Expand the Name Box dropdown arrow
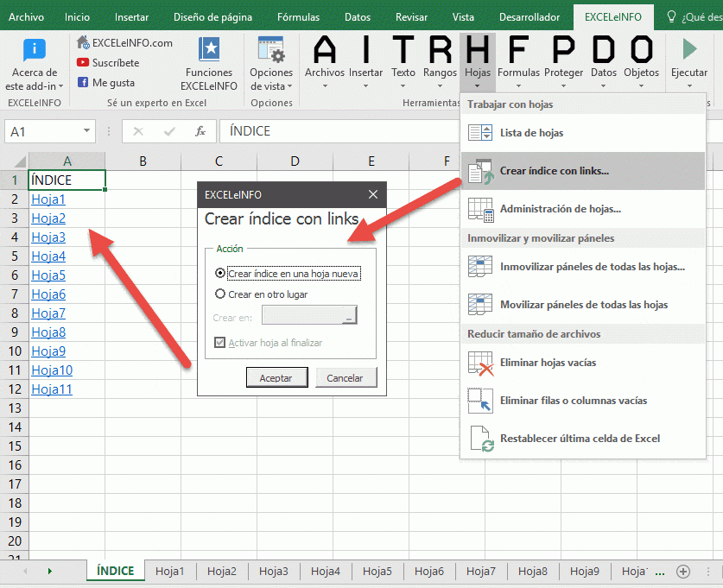Image resolution: width=723 pixels, height=588 pixels. [x=87, y=131]
